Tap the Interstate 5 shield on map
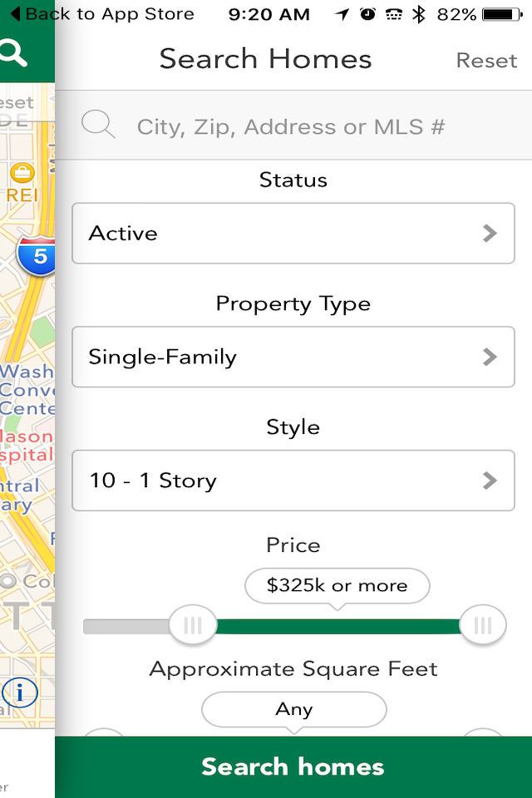This screenshot has height=798, width=532. coord(37,255)
